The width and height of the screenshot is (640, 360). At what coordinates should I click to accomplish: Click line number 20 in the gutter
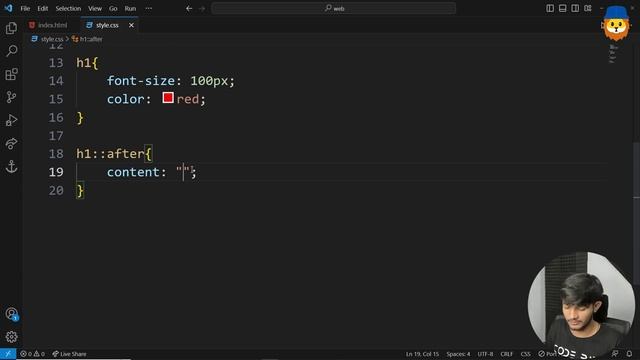pos(56,190)
